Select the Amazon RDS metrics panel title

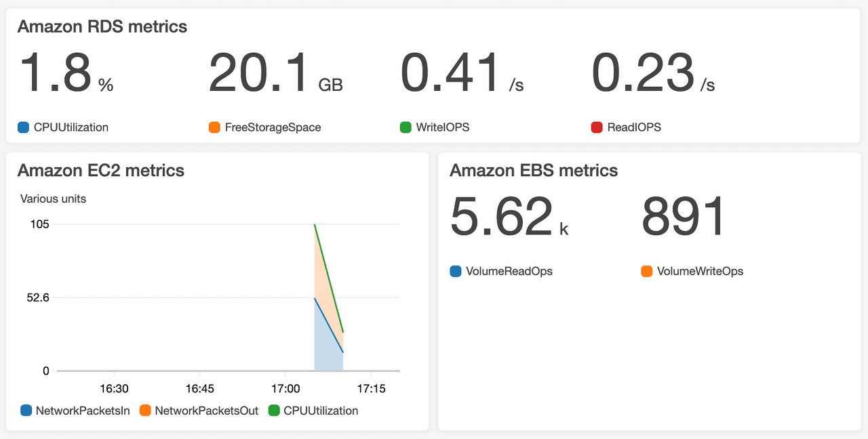click(102, 27)
